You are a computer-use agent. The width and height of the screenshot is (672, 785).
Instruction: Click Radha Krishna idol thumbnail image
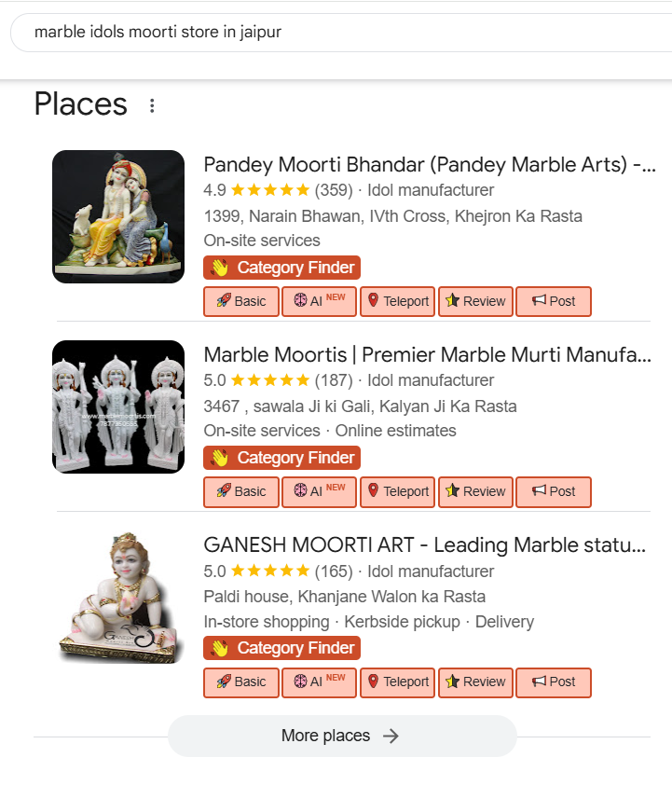click(118, 216)
